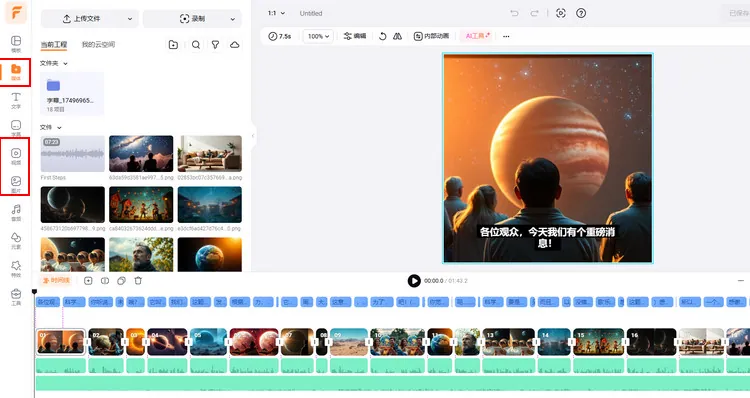The width and height of the screenshot is (750, 398).
Task: Split the selected clip
Action: click(105, 281)
